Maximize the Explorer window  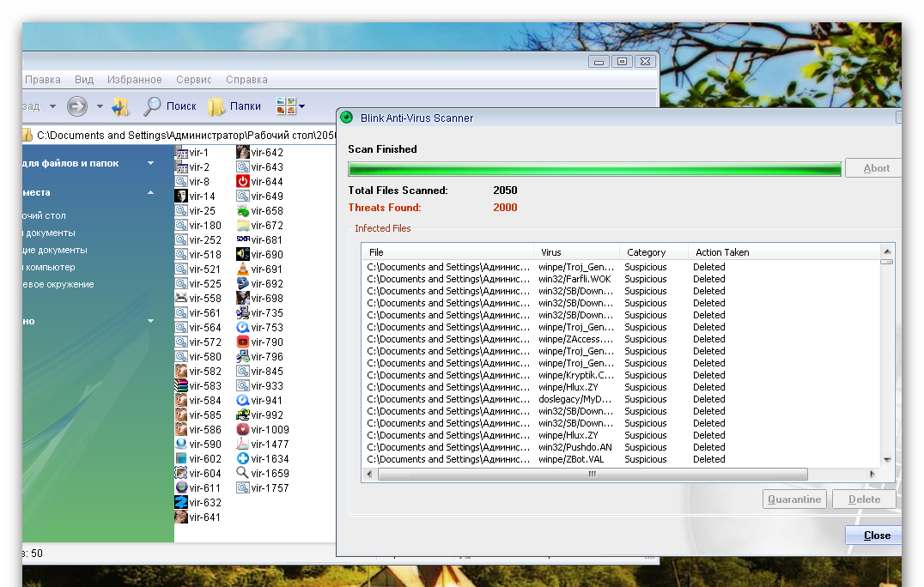tap(622, 61)
